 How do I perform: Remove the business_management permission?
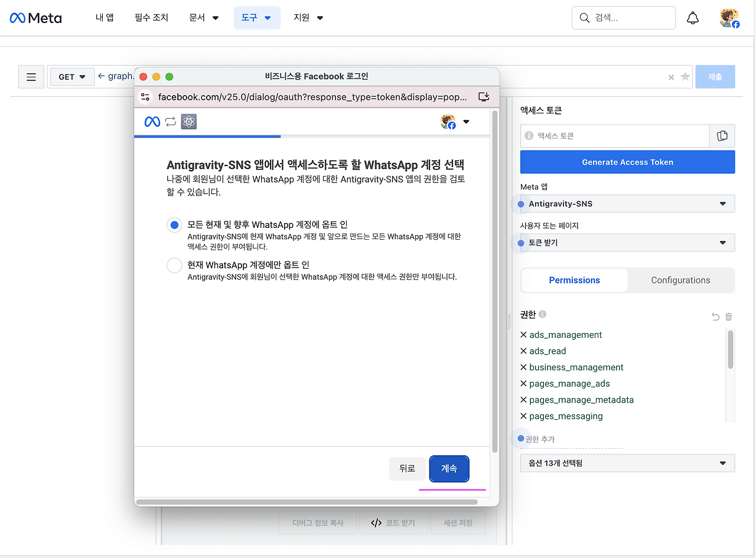pos(523,367)
